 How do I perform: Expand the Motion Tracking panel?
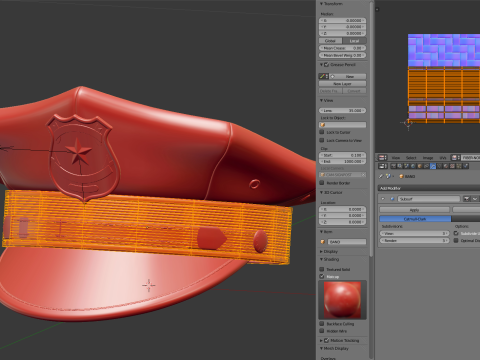click(322, 340)
